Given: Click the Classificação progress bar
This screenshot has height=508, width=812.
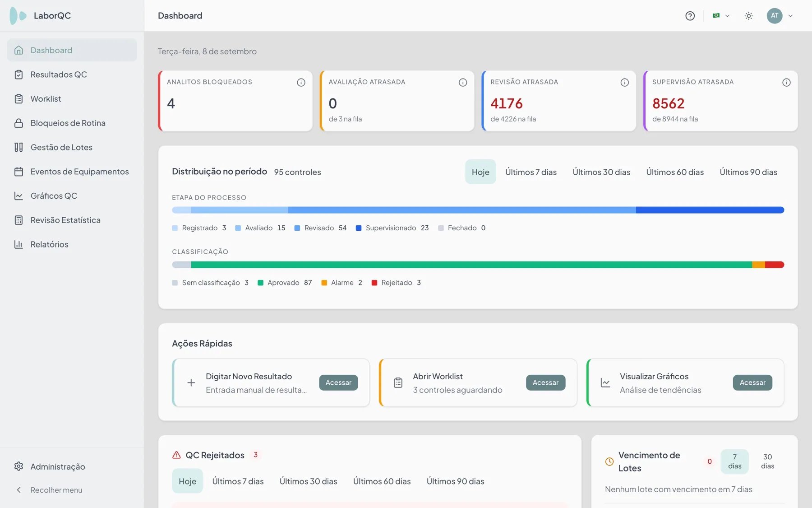Looking at the screenshot, I should coord(478,265).
